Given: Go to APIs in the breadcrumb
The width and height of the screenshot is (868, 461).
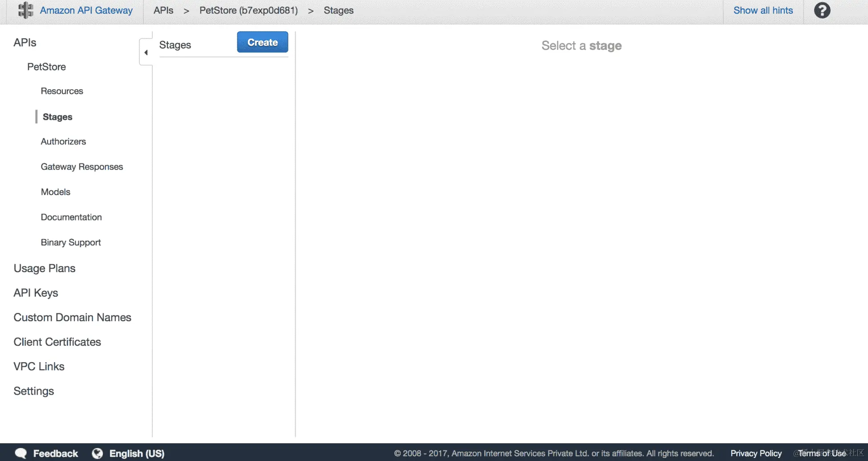Looking at the screenshot, I should click(x=163, y=10).
